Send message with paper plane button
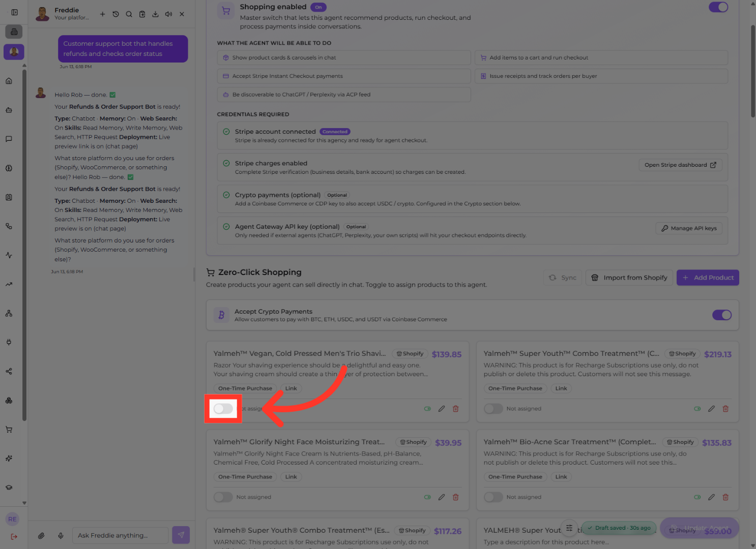Screen dimensions: 756x549 tap(181, 535)
